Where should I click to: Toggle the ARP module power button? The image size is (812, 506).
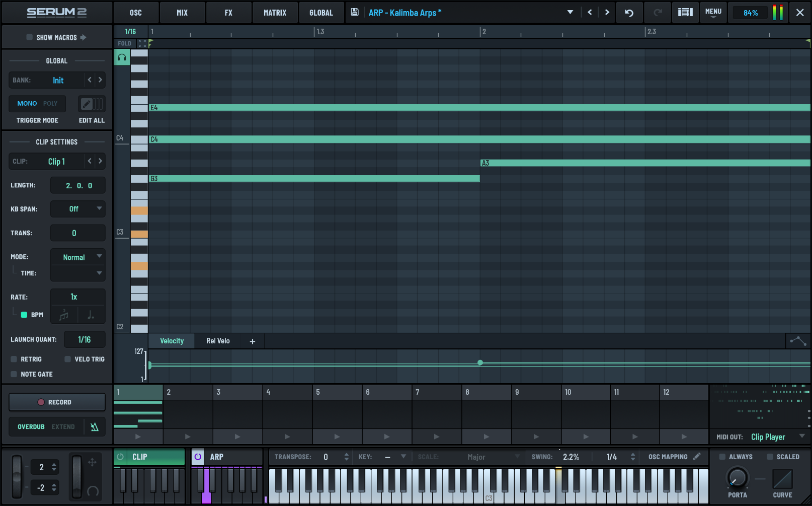[x=198, y=457]
